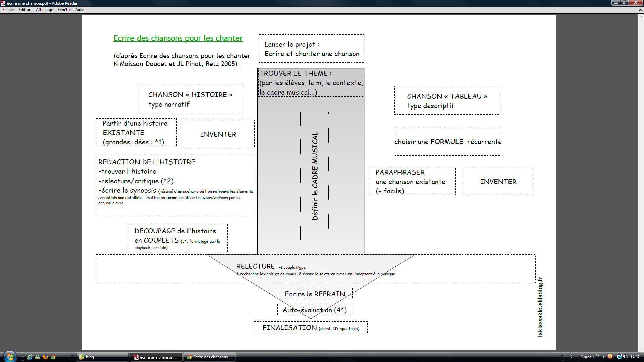Viewport: 644px width, 362px height.
Task: Click the avast tray icon
Action: (610, 357)
